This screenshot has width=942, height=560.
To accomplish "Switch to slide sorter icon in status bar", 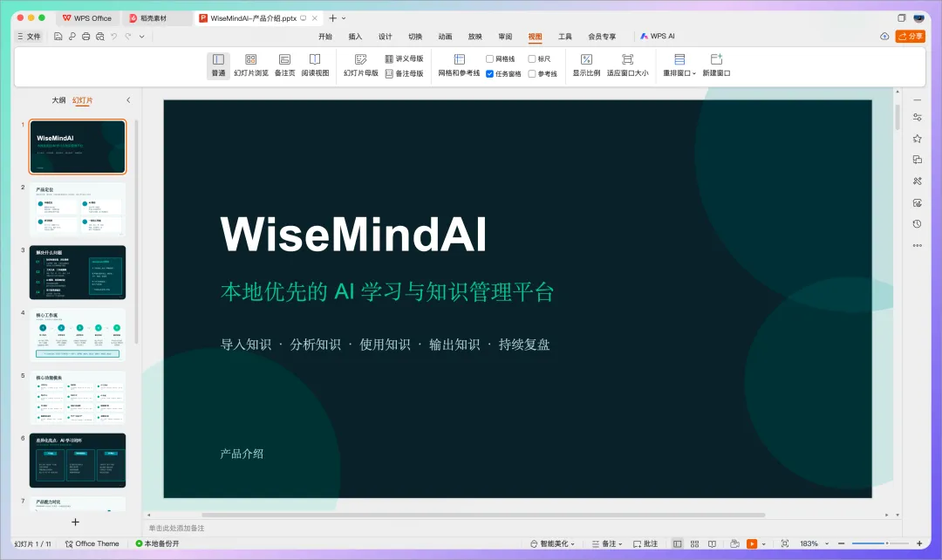I will tap(694, 543).
